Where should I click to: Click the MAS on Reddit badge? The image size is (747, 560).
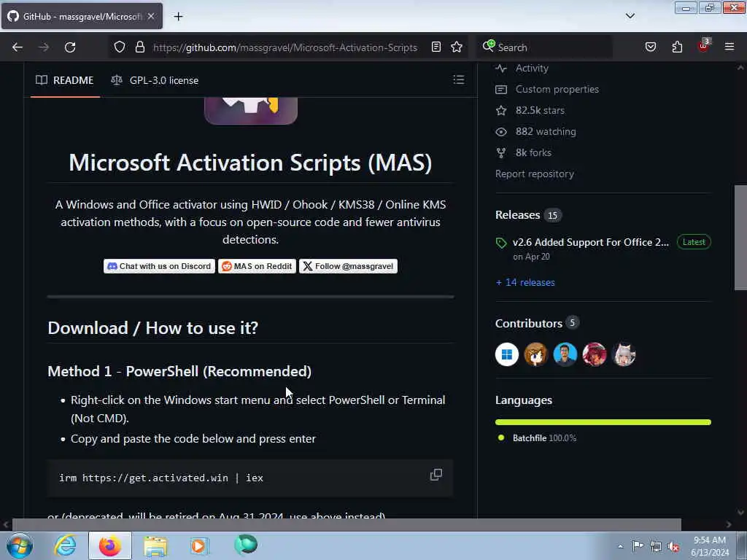click(257, 266)
